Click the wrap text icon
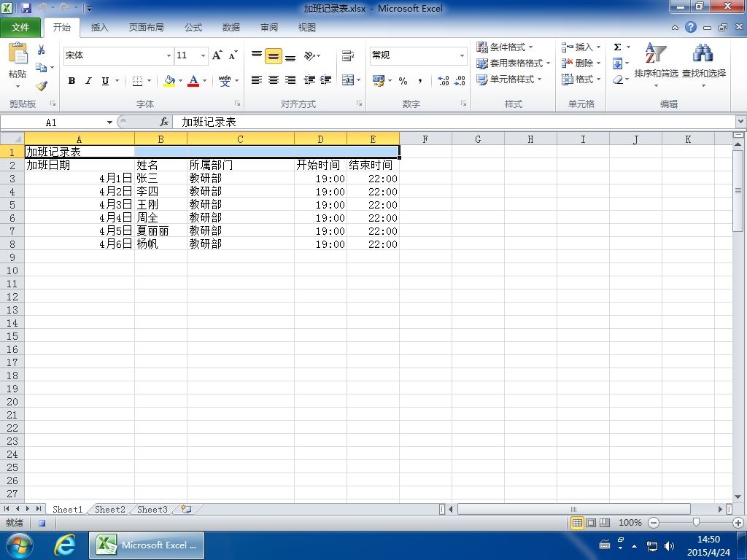This screenshot has height=560, width=747. click(348, 55)
